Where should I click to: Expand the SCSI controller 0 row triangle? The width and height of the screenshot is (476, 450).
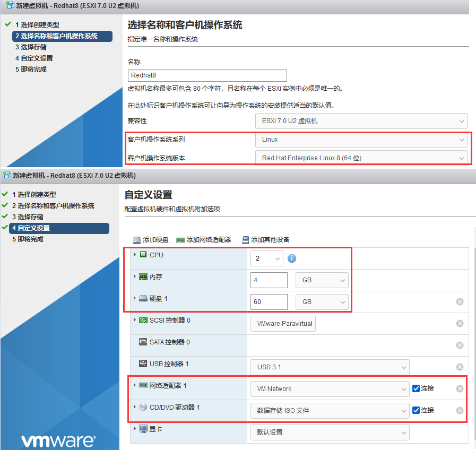[x=134, y=320]
